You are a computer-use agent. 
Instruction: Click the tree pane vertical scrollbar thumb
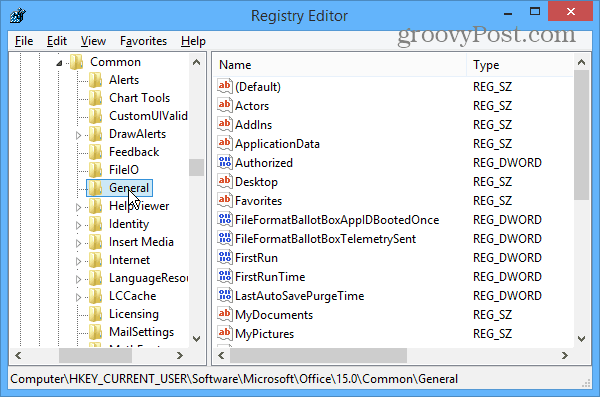197,167
